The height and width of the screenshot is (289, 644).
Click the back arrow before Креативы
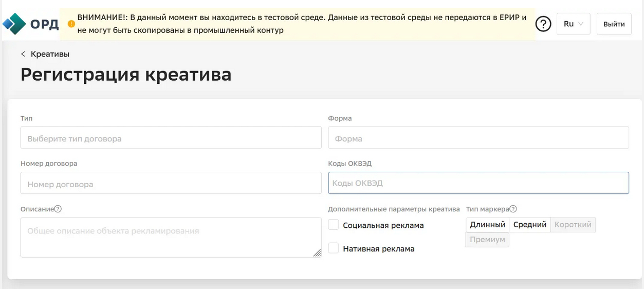(x=23, y=54)
